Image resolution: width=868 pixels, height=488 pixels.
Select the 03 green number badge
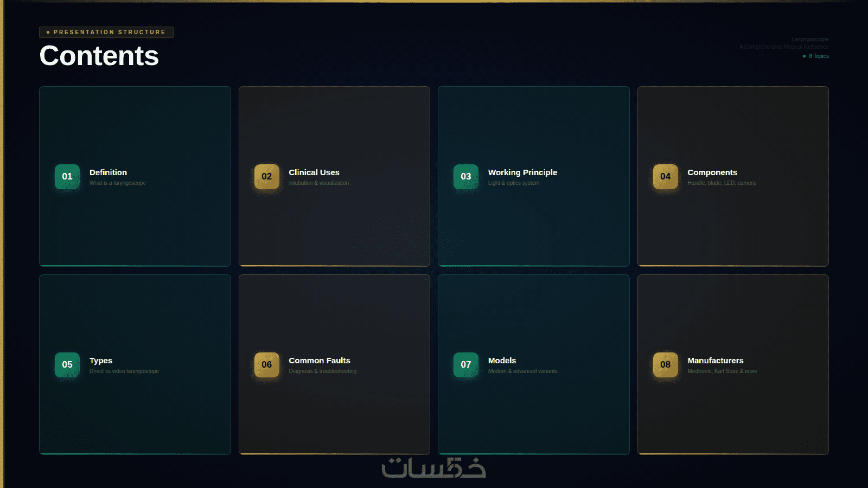[x=466, y=177]
